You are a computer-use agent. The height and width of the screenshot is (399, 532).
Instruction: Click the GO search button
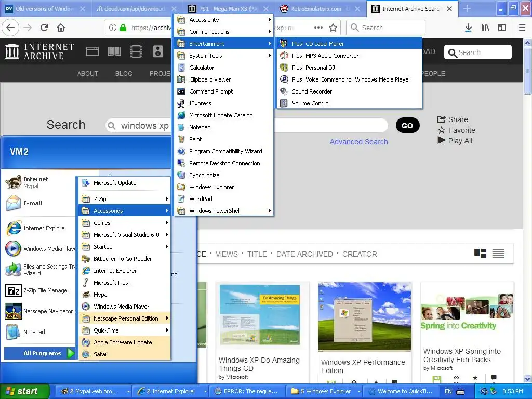click(x=407, y=126)
